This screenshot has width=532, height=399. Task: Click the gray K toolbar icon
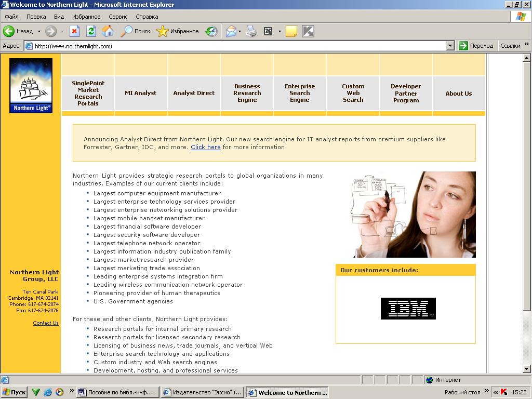[308, 31]
